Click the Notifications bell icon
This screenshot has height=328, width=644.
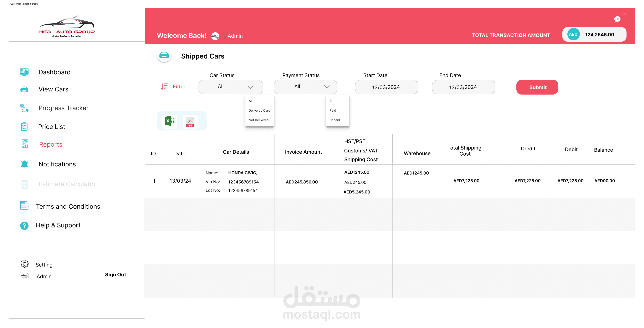coord(24,164)
